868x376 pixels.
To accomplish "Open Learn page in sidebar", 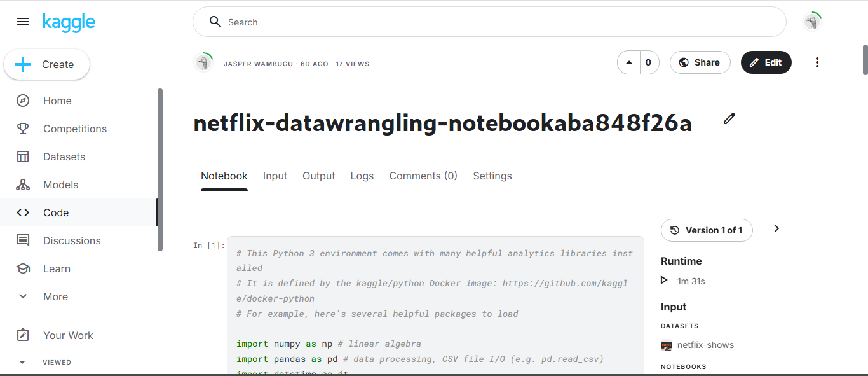I will tap(57, 268).
